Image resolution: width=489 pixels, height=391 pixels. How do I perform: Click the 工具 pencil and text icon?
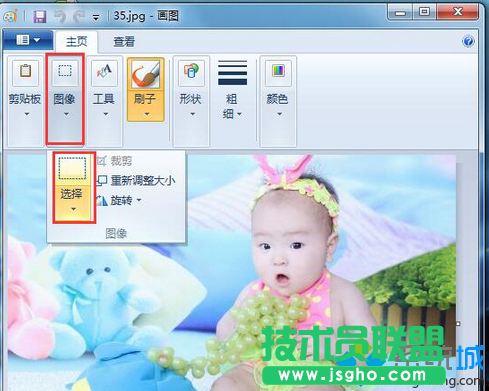[104, 71]
